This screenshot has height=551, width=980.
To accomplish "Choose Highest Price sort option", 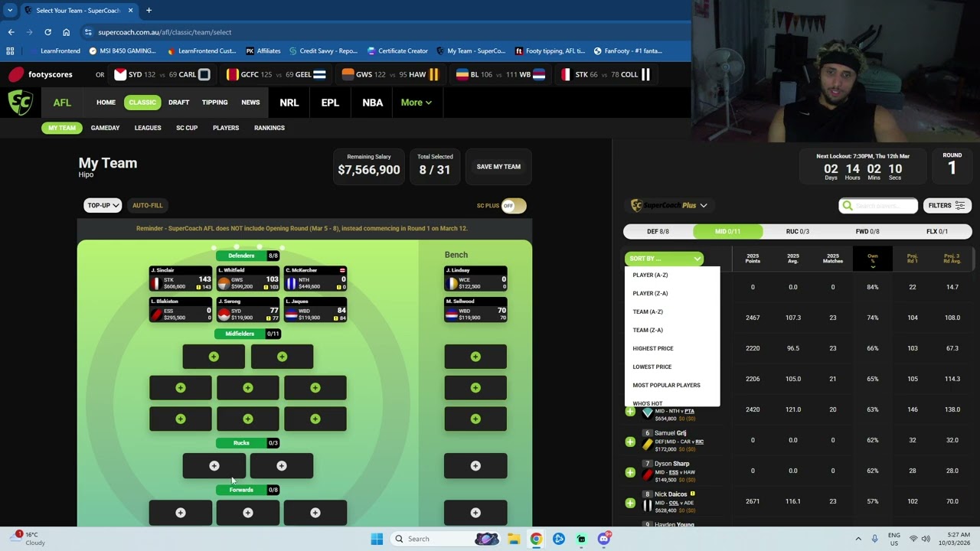I will click(653, 348).
